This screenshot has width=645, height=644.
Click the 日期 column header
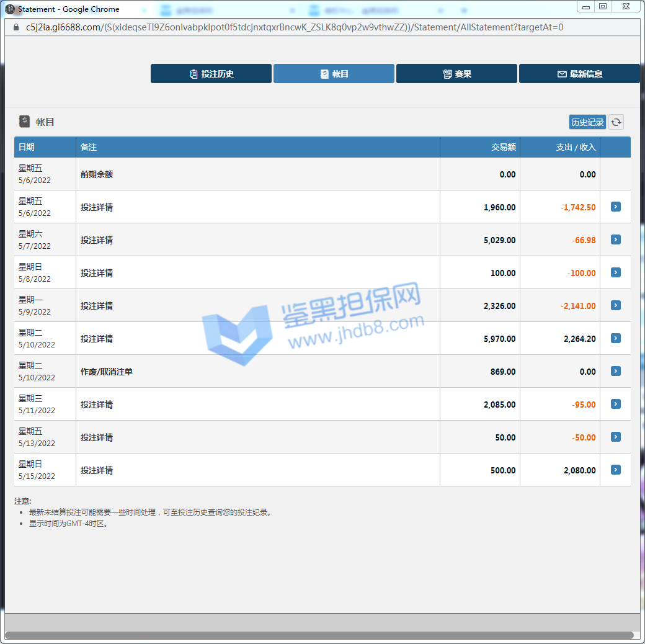click(27, 147)
